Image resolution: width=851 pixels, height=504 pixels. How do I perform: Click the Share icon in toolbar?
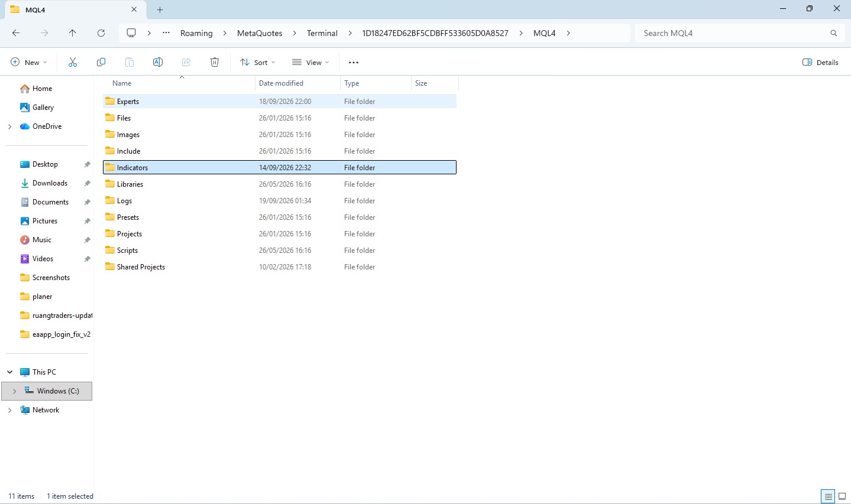pos(186,62)
